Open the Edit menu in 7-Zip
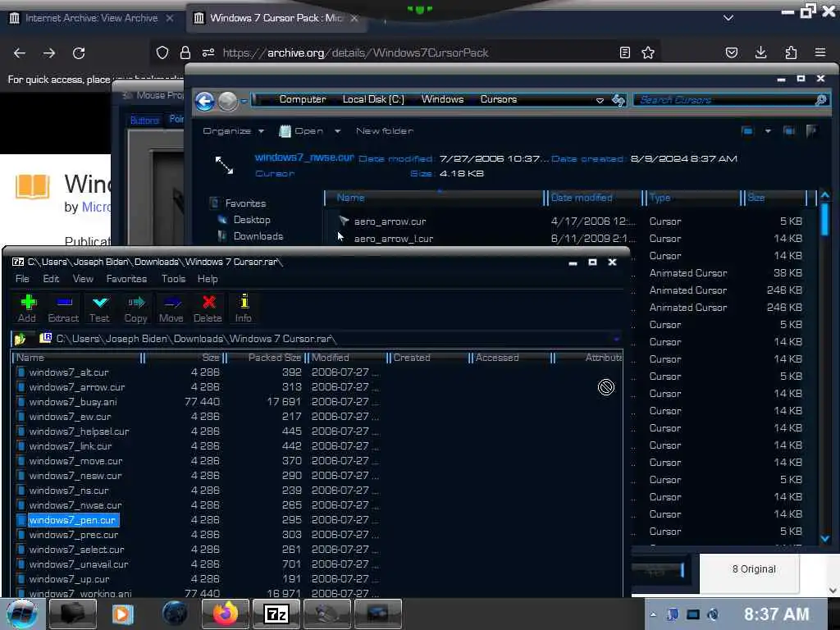Image resolution: width=840 pixels, height=630 pixels. pyautogui.click(x=51, y=279)
